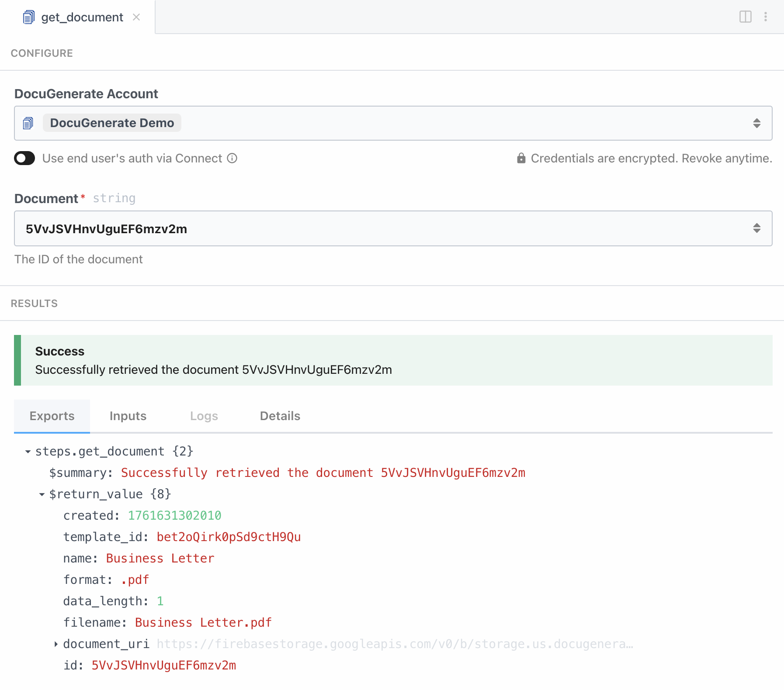Enable Use end user's auth via Connect

click(24, 158)
